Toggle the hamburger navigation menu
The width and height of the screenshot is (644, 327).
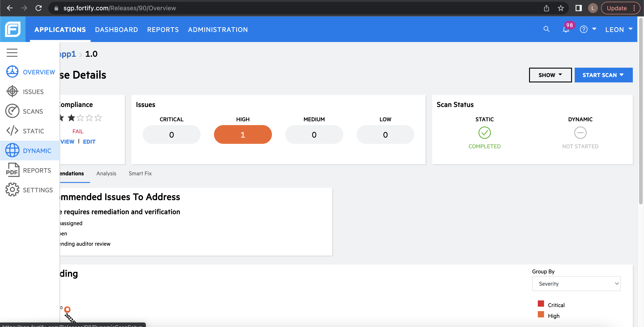pyautogui.click(x=12, y=53)
